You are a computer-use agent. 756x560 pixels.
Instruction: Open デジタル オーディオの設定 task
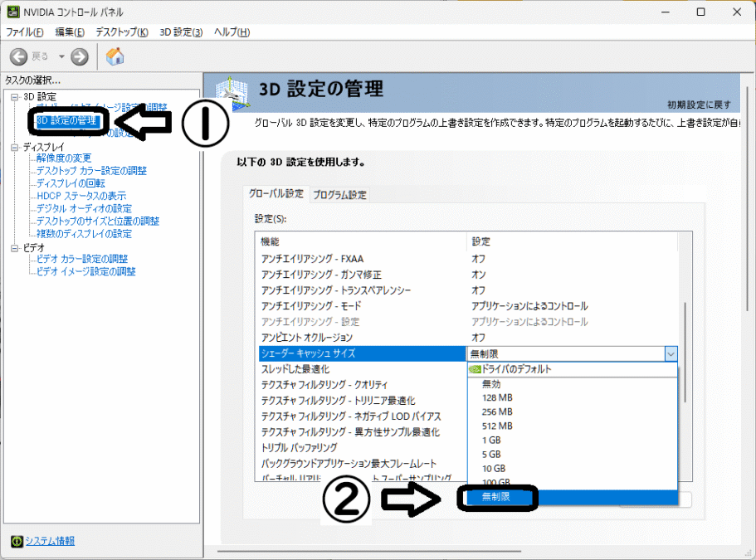[x=84, y=208]
